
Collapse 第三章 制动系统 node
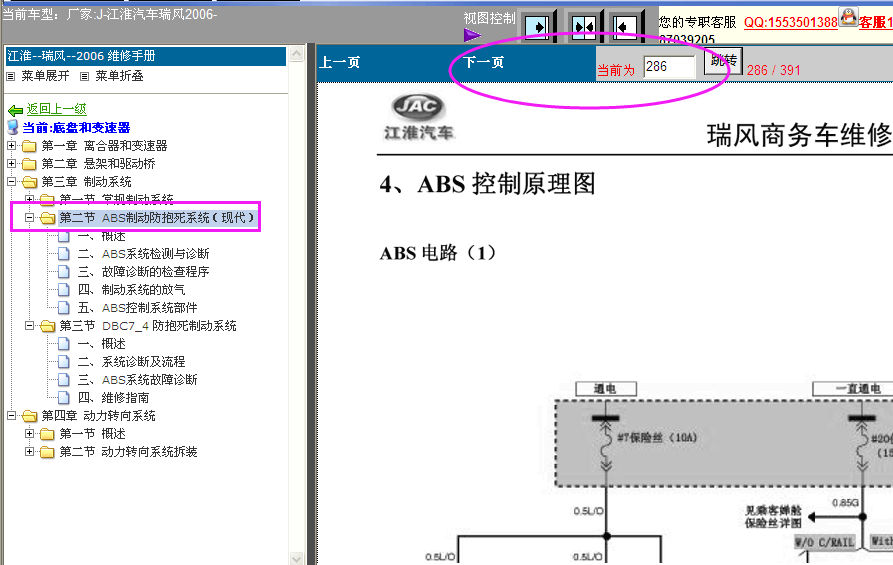pyautogui.click(x=11, y=182)
